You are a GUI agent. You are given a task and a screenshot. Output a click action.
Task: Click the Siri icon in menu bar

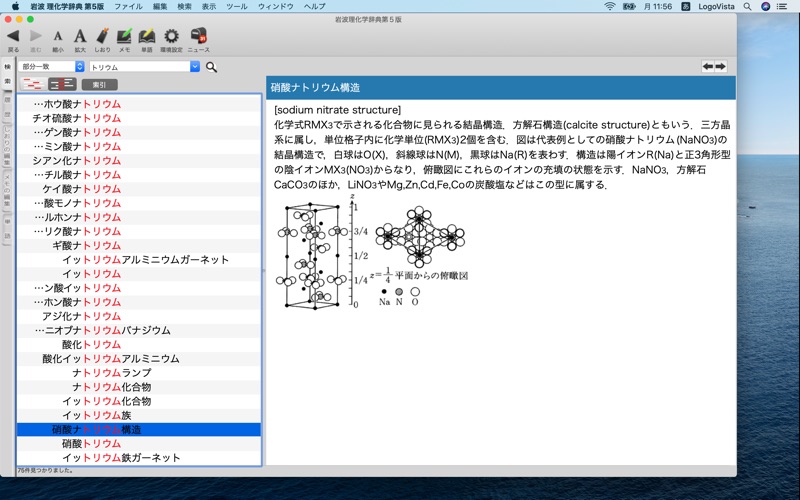click(765, 7)
